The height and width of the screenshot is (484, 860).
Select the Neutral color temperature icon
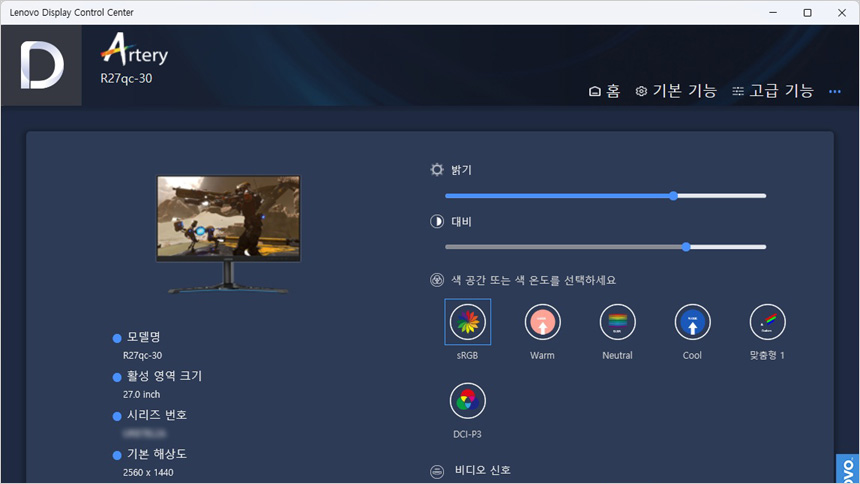(617, 322)
